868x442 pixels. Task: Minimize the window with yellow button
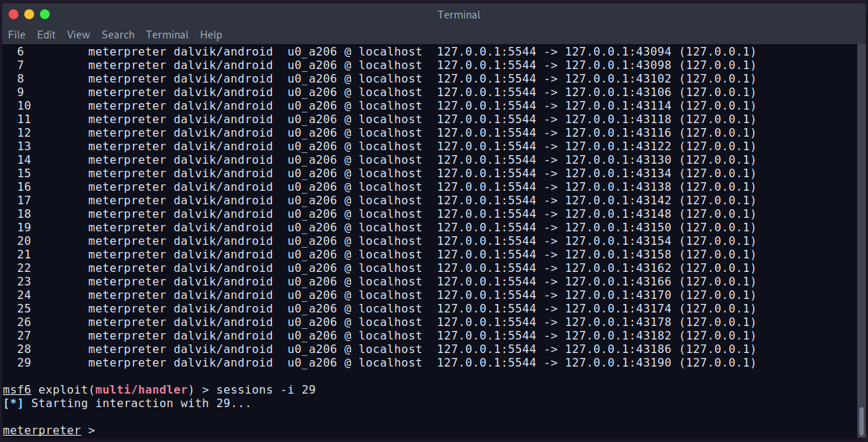point(29,14)
